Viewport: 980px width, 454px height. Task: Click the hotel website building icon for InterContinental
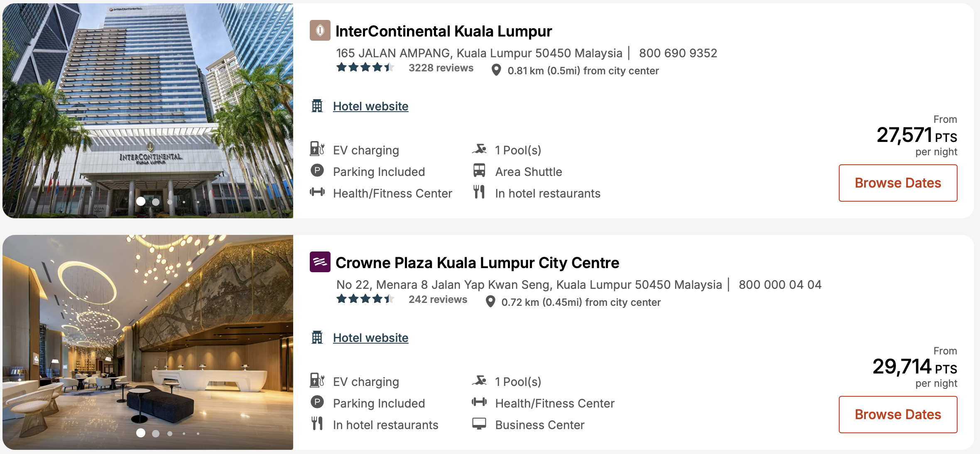(x=317, y=106)
